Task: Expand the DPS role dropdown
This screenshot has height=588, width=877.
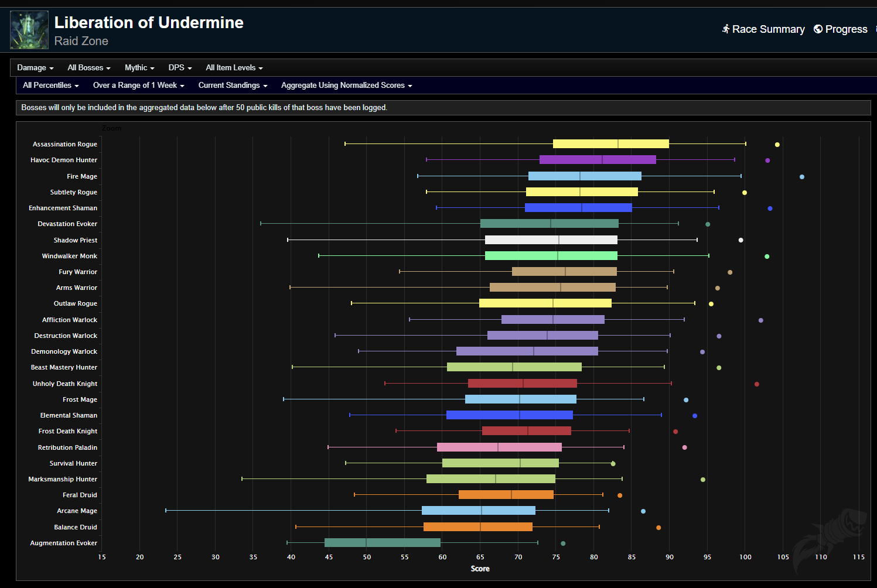Action: point(180,68)
